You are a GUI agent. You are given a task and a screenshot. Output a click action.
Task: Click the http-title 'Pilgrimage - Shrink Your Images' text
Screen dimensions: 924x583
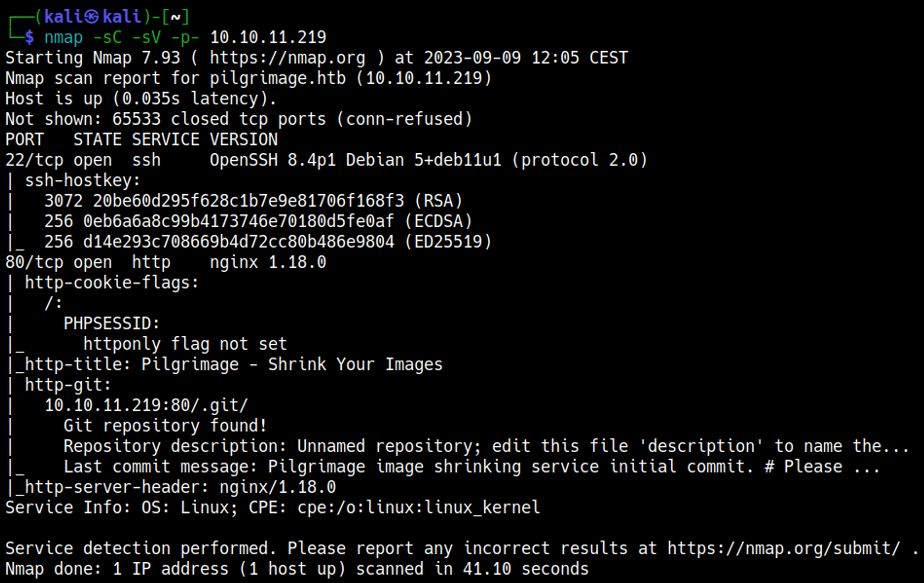pos(292,364)
